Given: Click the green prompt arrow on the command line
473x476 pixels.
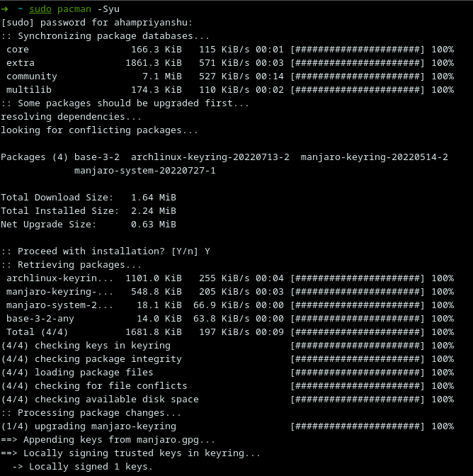Looking at the screenshot, I should [x=4, y=9].
